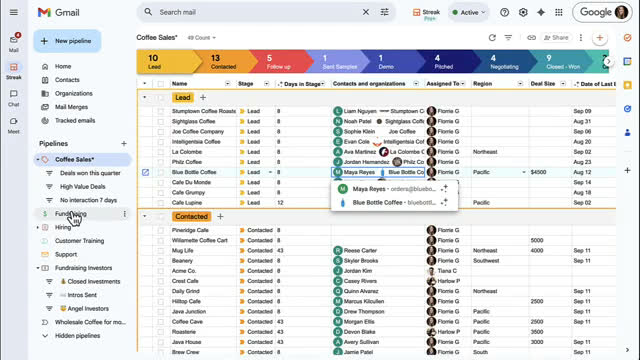Open Customer Training pipeline
Screen dimensions: 640x360
79,241
